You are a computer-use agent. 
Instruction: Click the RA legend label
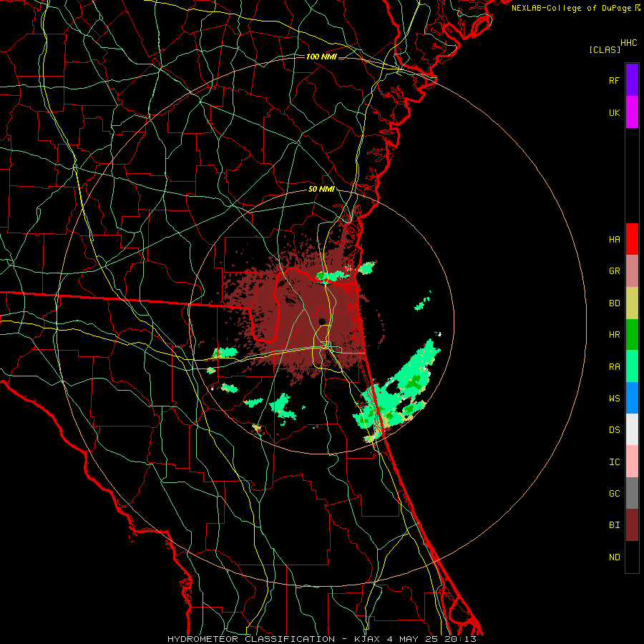click(615, 367)
